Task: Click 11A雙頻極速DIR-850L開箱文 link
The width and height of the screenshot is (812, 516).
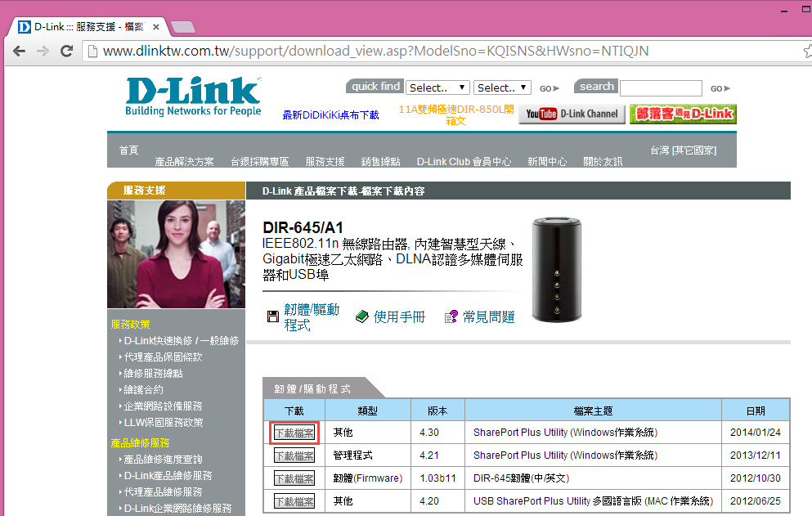Action: pyautogui.click(x=456, y=115)
